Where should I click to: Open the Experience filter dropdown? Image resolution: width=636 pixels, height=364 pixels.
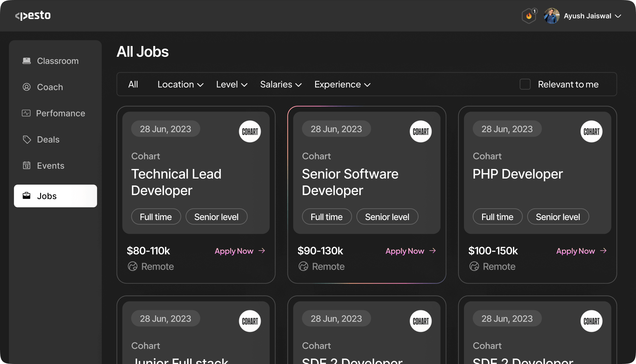pos(342,84)
